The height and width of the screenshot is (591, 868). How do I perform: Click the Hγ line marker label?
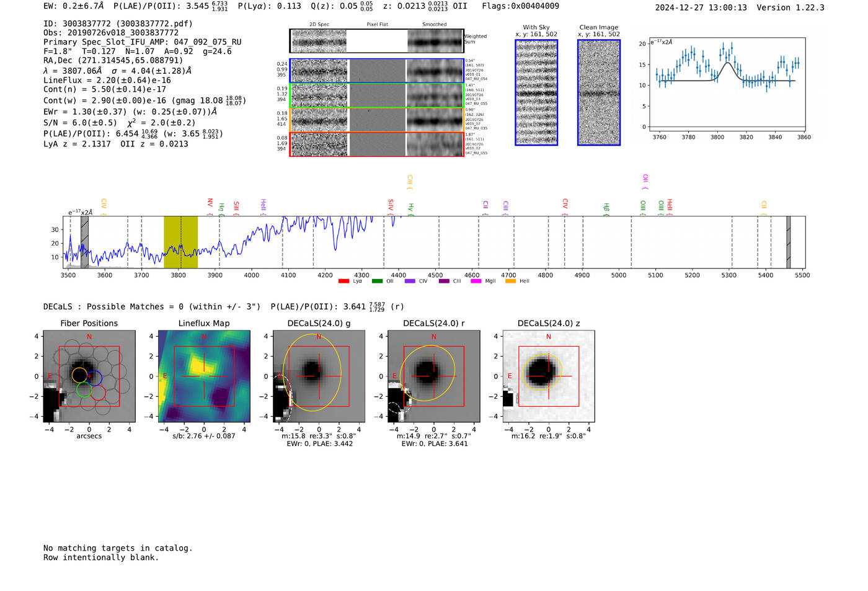(410, 209)
